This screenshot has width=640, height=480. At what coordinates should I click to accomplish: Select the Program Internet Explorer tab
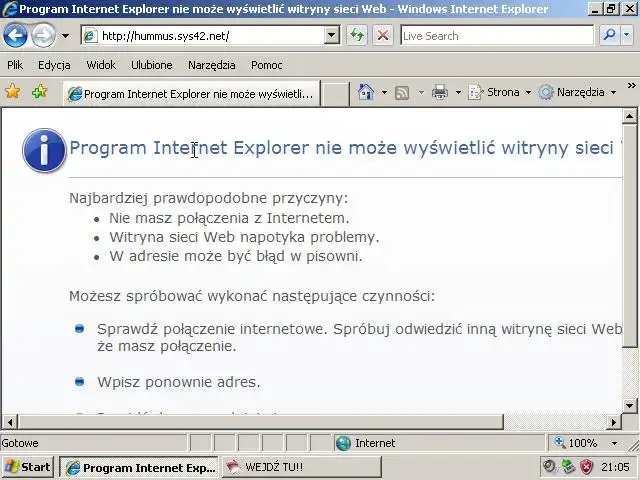click(x=191, y=94)
